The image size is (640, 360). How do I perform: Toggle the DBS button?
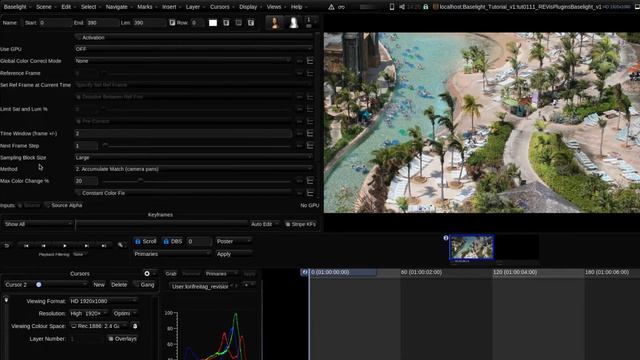pyautogui.click(x=173, y=242)
